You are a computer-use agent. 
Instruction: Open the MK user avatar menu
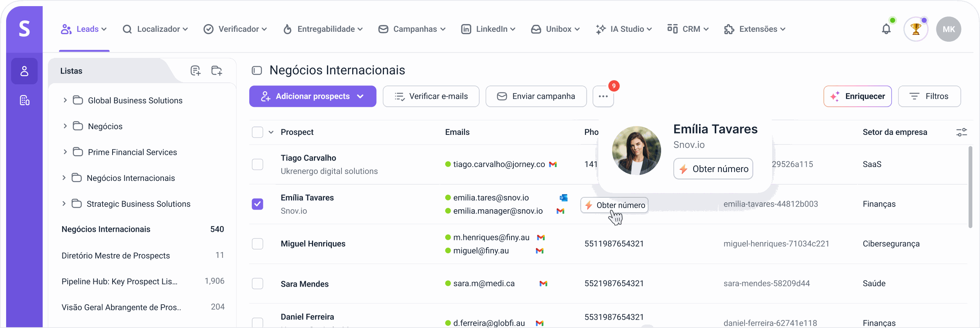(x=949, y=29)
